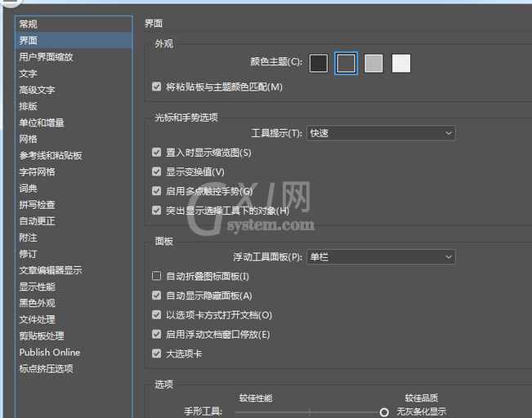Viewport: 532px width, 418px height.
Task: Select the medium light gray theme swatch
Action: 373,64
